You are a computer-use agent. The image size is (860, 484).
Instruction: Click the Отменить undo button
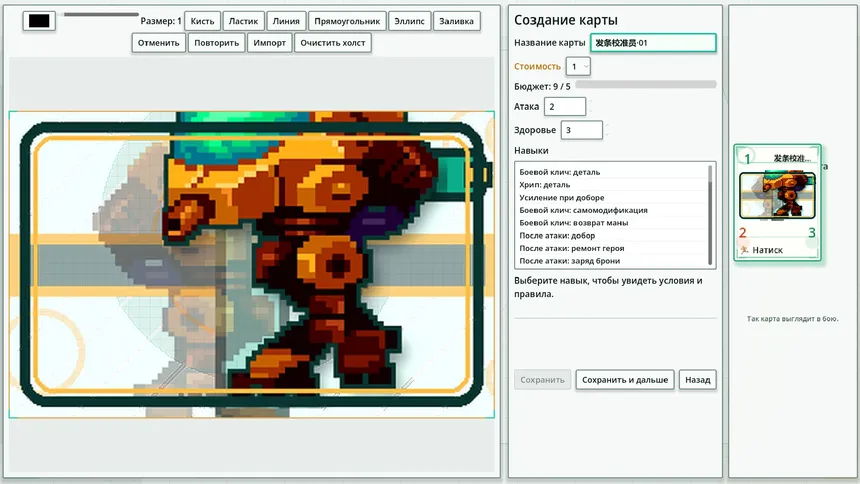(x=159, y=43)
